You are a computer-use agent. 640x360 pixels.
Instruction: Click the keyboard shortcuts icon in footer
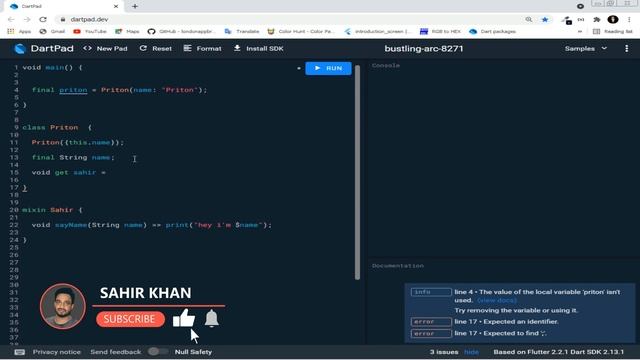[20, 352]
